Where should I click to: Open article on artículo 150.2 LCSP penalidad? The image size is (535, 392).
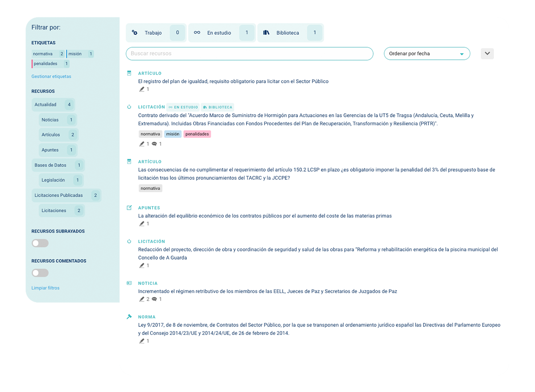(317, 174)
